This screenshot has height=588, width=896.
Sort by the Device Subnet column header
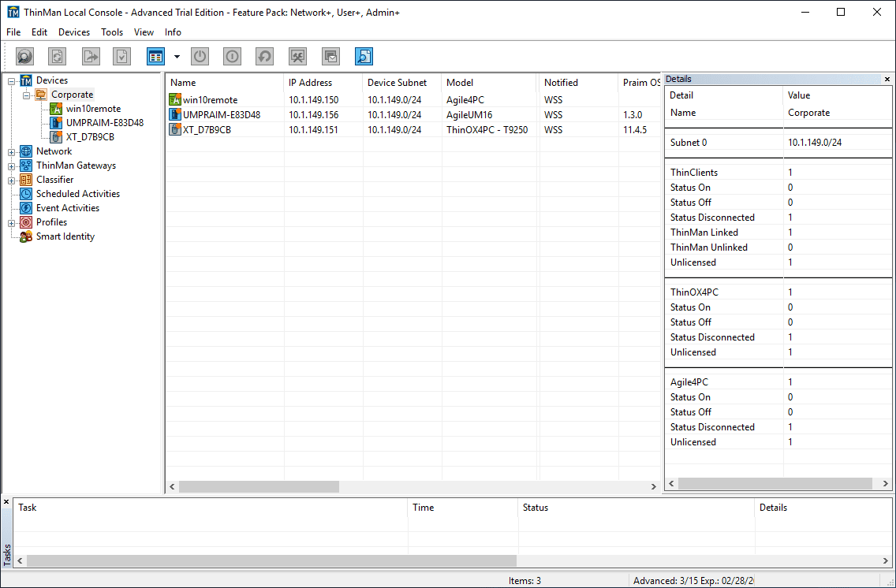point(402,83)
